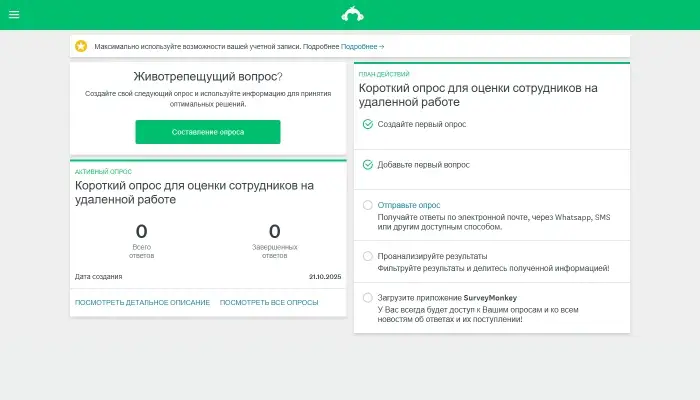Click the SurveyMonkey logo
This screenshot has width=700, height=400.
[350, 14]
